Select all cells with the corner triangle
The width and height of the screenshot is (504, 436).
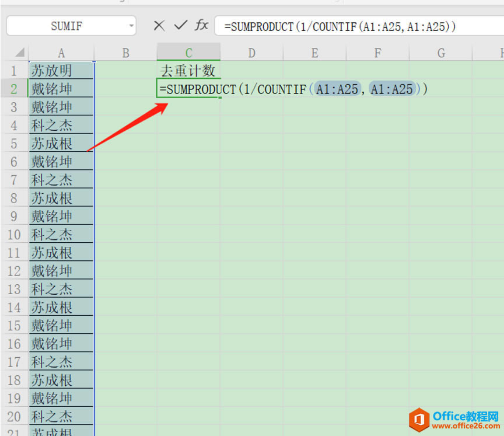click(x=20, y=53)
